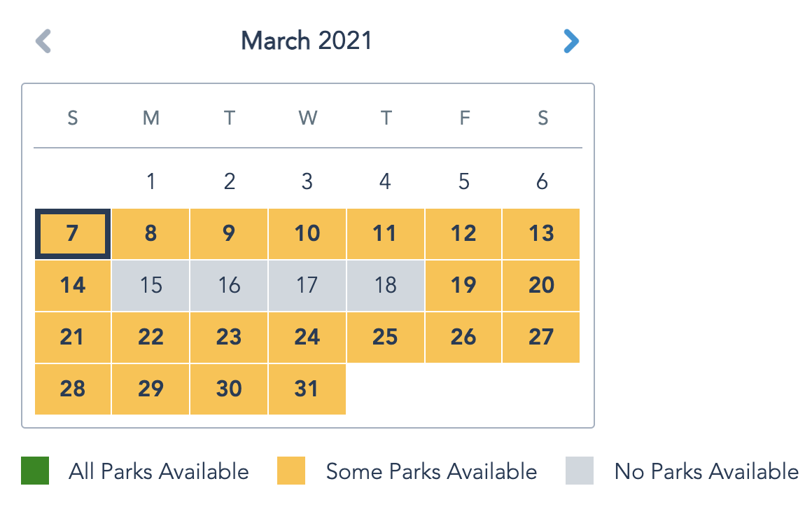Select the currently highlighted date 7
This screenshot has height=507, width=812.
coord(72,233)
